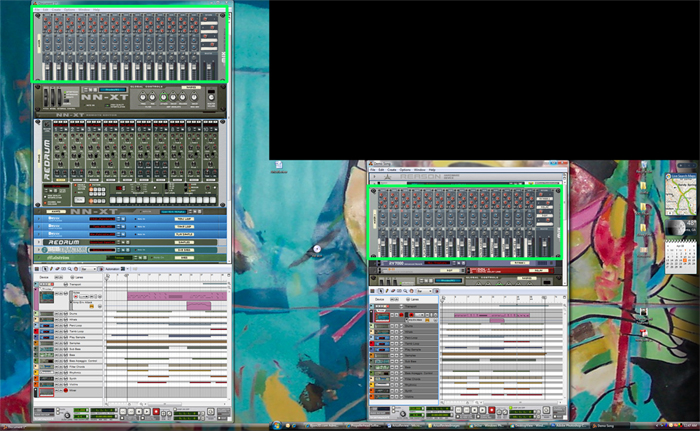
Task: Open the Help menu in Demo Song window
Action: point(432,170)
